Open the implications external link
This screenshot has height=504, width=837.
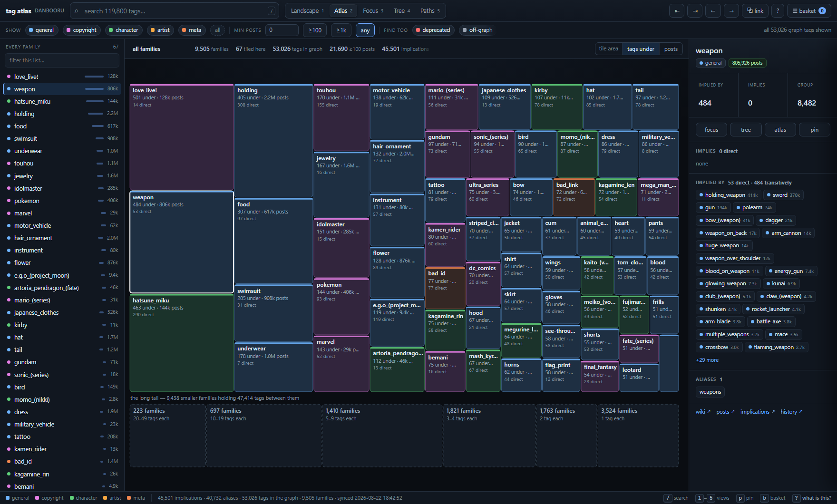tap(757, 412)
